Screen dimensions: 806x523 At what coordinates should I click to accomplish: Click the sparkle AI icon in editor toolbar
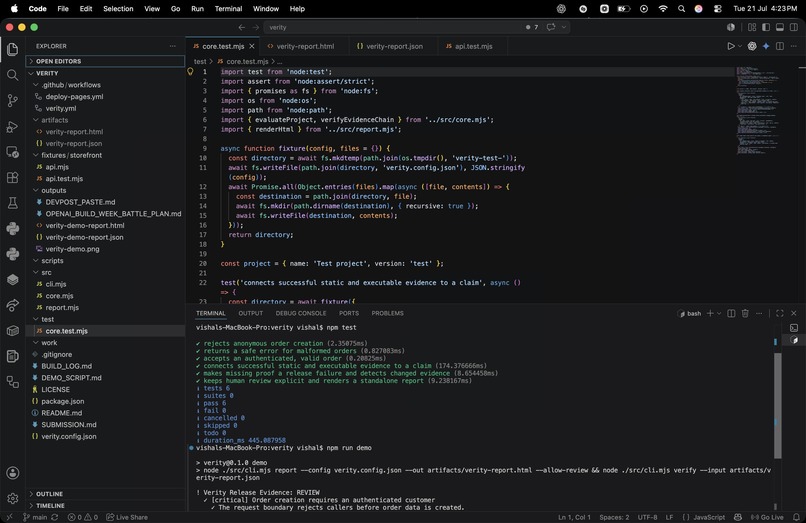point(766,46)
